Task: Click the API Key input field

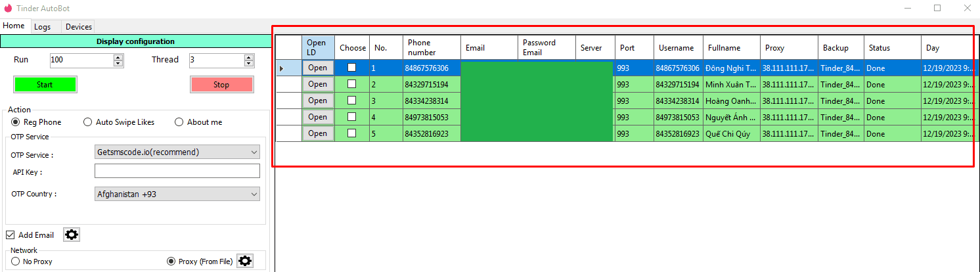Action: pyautogui.click(x=177, y=171)
